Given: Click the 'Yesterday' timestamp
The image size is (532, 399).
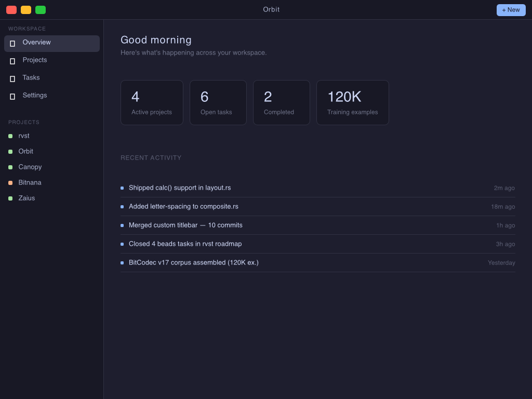Looking at the screenshot, I should [501, 262].
